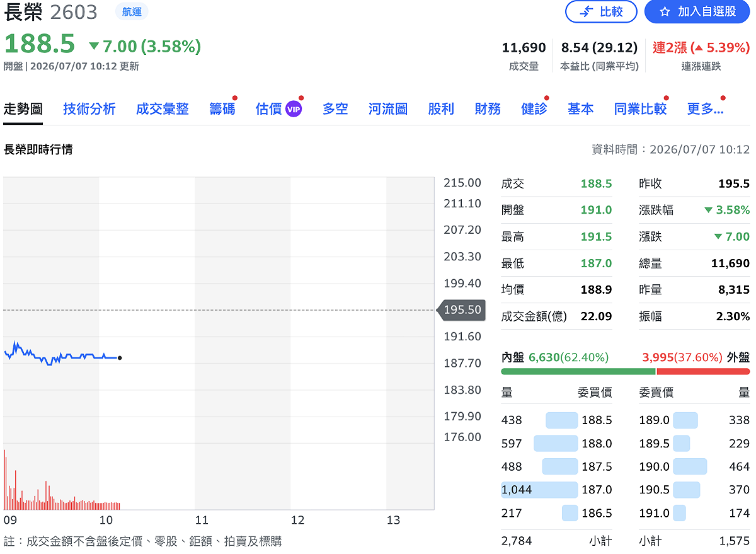Click the 本益比 value 8.54 (29.12)
The height and width of the screenshot is (554, 756).
[x=599, y=47]
